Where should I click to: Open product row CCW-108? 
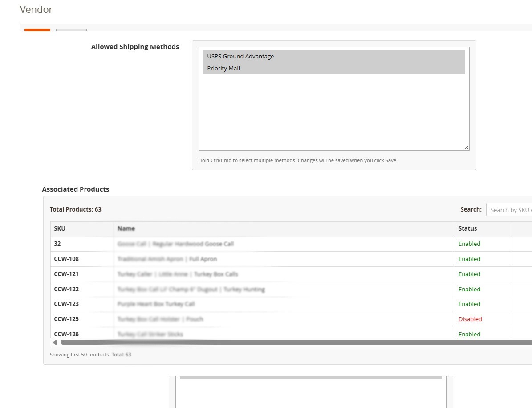167,259
